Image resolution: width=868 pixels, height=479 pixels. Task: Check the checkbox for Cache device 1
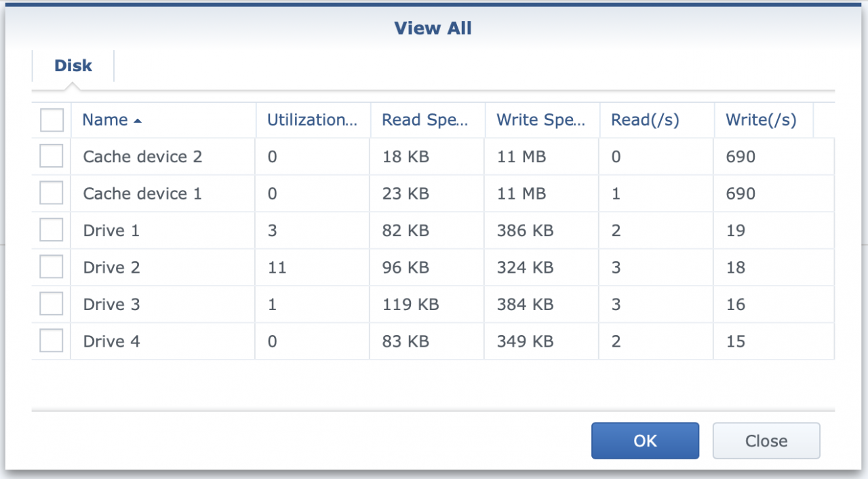52,193
